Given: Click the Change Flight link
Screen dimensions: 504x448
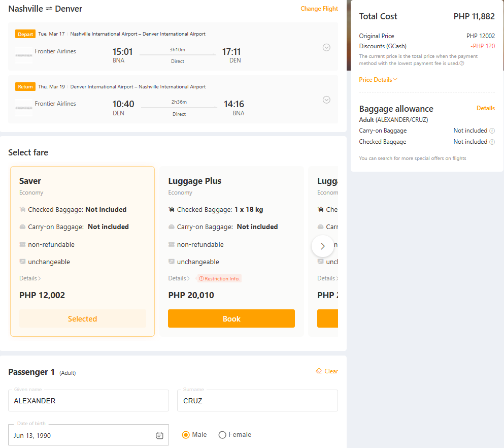Looking at the screenshot, I should click(319, 9).
